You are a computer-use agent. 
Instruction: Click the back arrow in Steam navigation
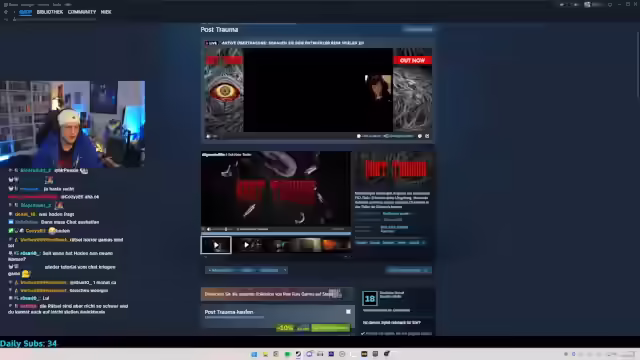coord(6,12)
